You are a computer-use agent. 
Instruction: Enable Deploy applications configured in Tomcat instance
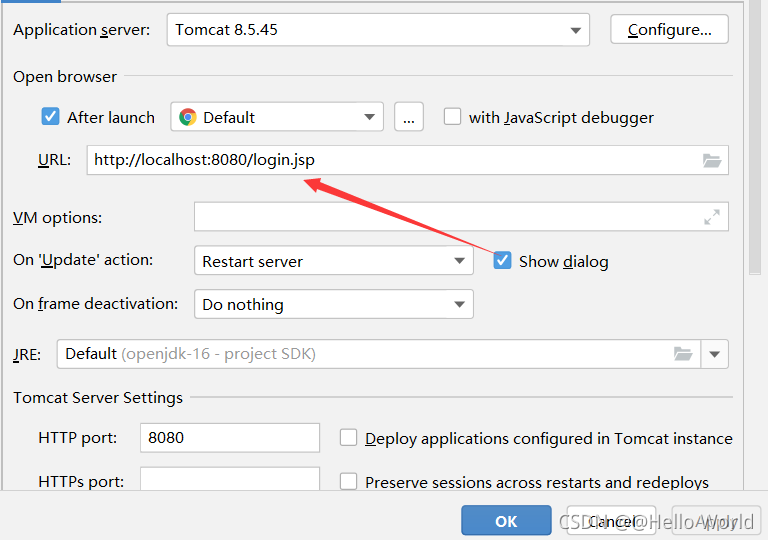click(348, 438)
